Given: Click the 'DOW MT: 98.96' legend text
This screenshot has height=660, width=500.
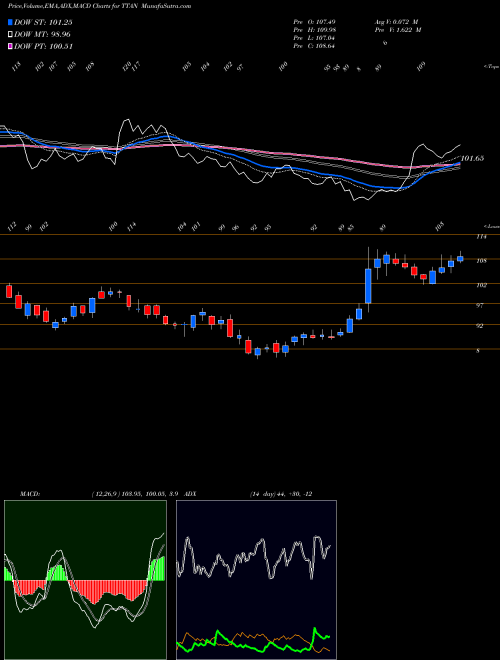Looking at the screenshot, I should coord(42,35).
